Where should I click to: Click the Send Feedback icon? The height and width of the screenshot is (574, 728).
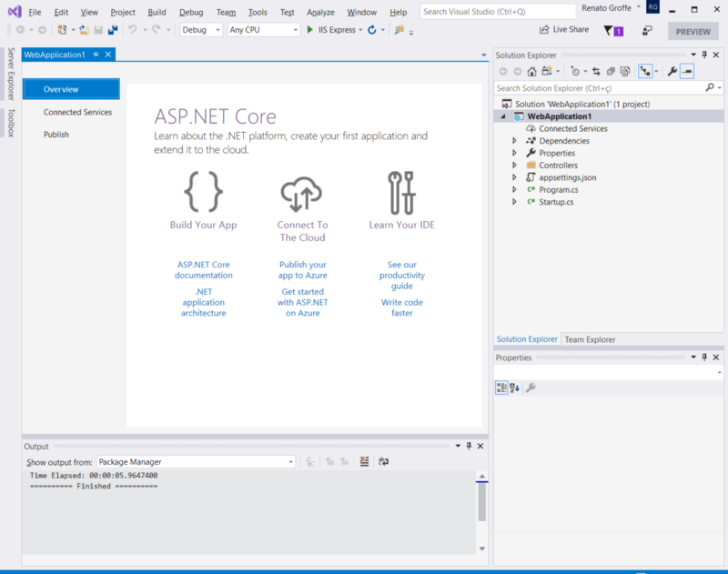click(x=647, y=31)
